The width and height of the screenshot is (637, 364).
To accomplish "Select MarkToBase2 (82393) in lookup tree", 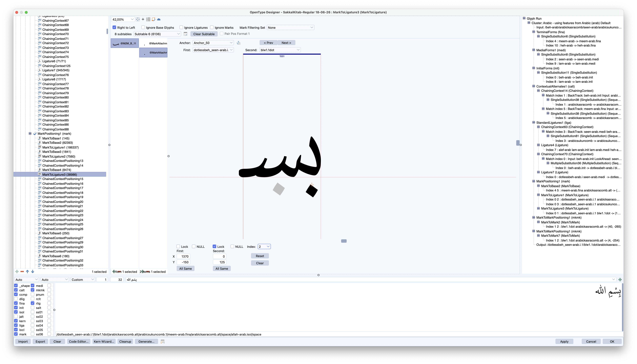I will click(x=57, y=143).
